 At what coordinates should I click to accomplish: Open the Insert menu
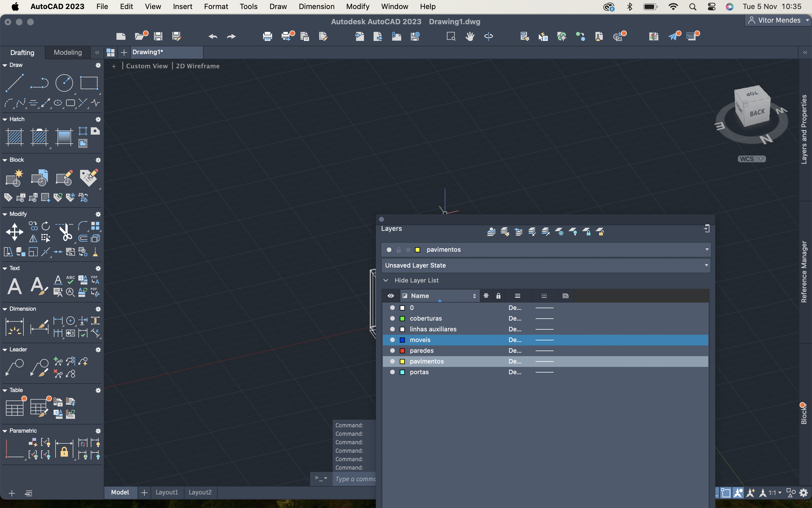coord(182,6)
